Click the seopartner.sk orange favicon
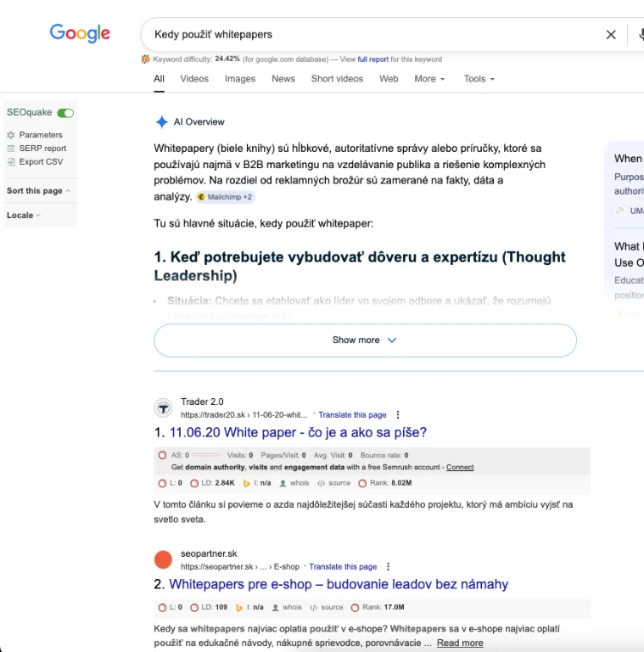644x652 pixels. pyautogui.click(x=163, y=559)
